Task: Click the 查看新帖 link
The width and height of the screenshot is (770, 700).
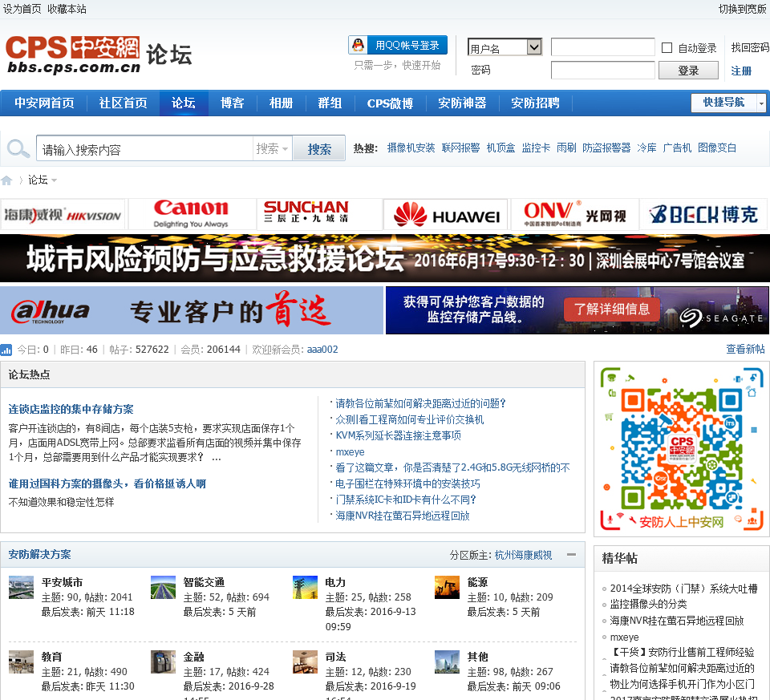Action: (745, 349)
